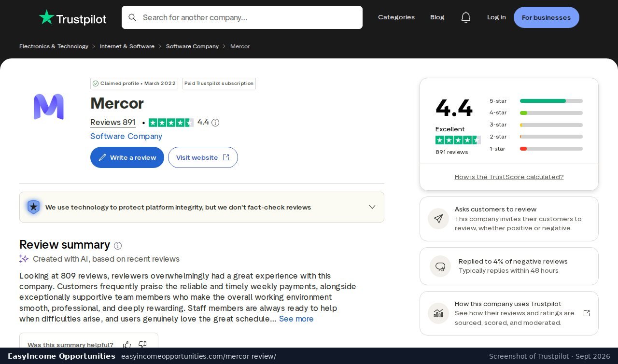618x364 pixels.
Task: Click the green star rating under Excellent
Action: (x=458, y=140)
